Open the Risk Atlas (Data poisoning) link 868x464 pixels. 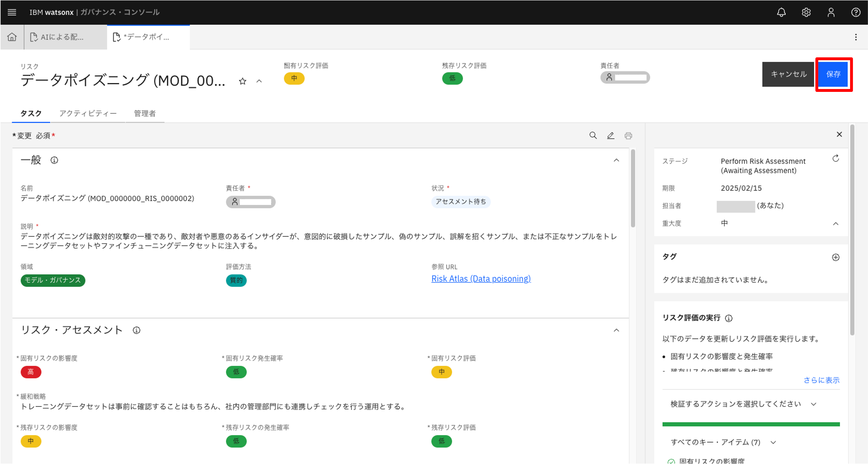click(481, 279)
